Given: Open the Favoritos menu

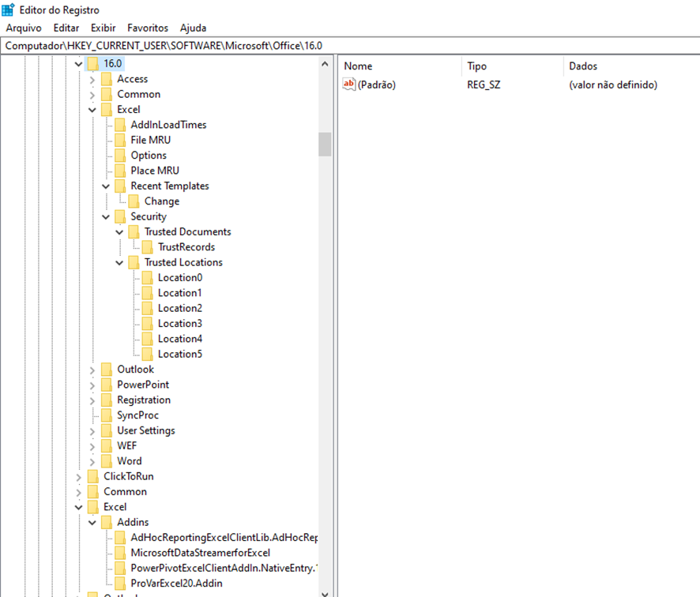Looking at the screenshot, I should pos(148,28).
